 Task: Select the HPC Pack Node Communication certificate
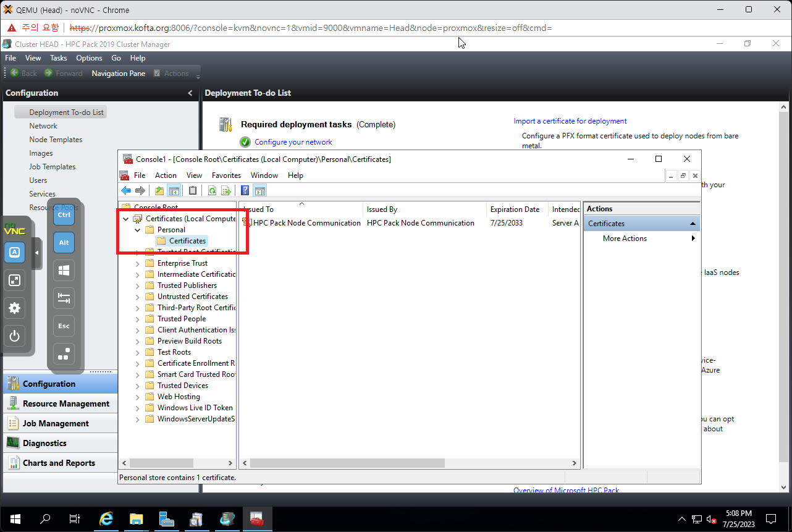click(306, 223)
